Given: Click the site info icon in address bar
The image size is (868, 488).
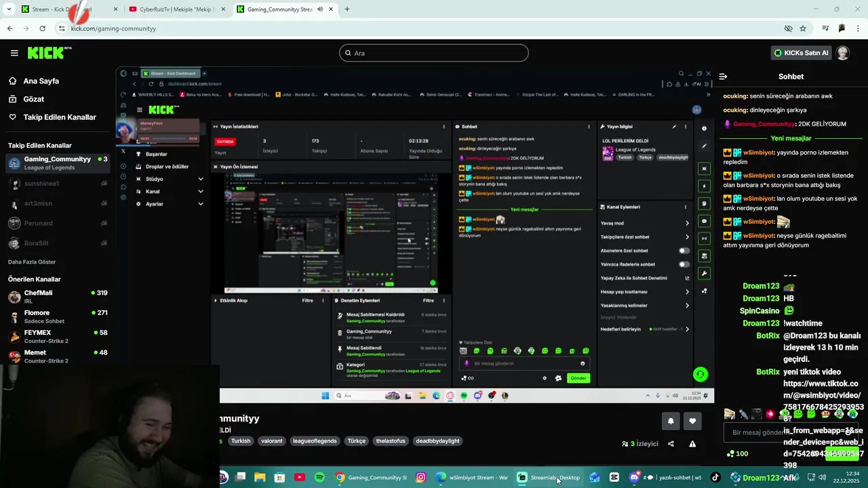Looking at the screenshot, I should coord(62,28).
